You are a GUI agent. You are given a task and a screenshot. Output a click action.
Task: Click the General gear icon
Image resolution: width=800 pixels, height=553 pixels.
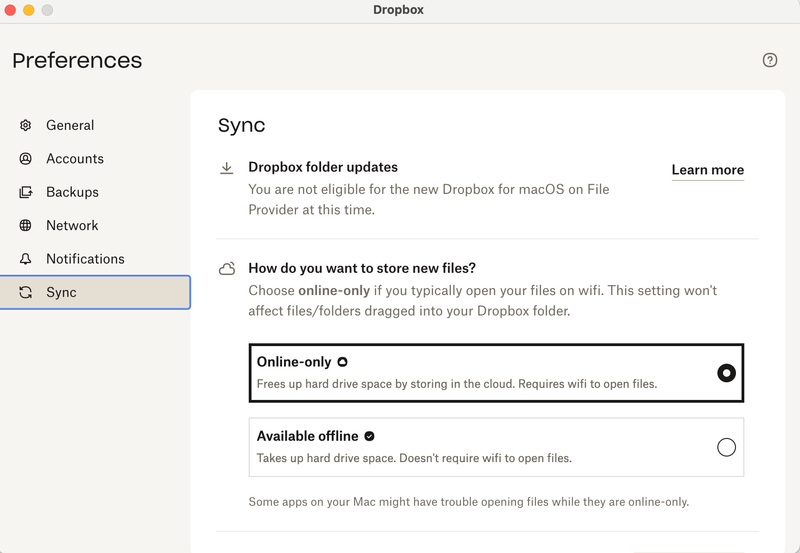click(26, 125)
